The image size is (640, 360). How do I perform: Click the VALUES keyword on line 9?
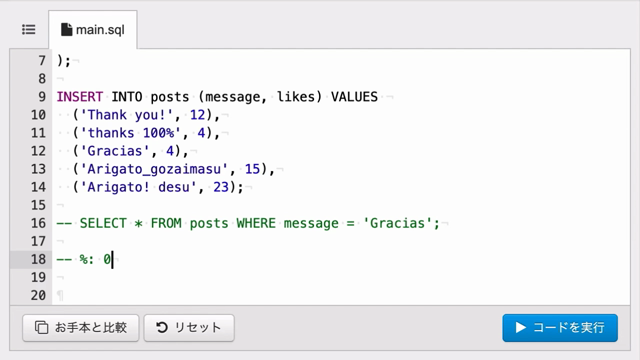[x=354, y=97]
